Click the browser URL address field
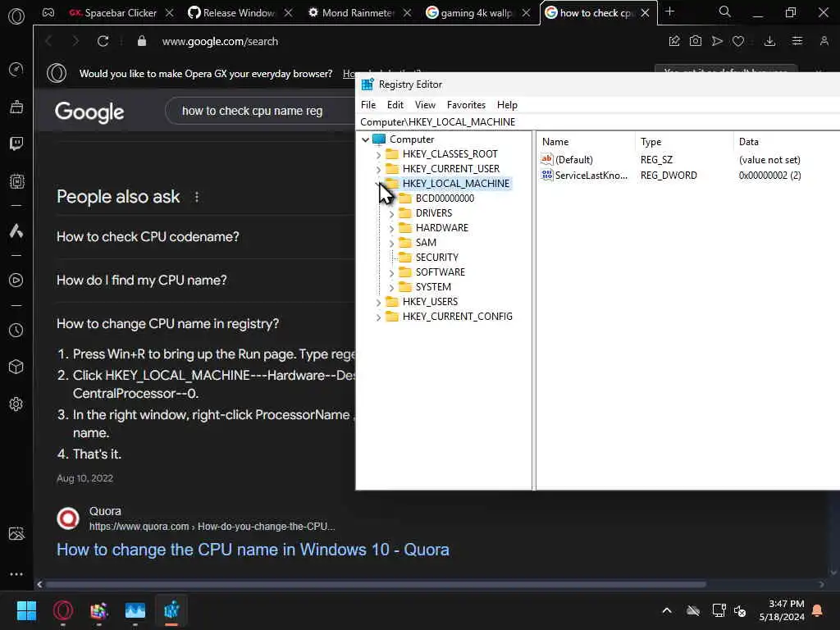 (x=220, y=41)
